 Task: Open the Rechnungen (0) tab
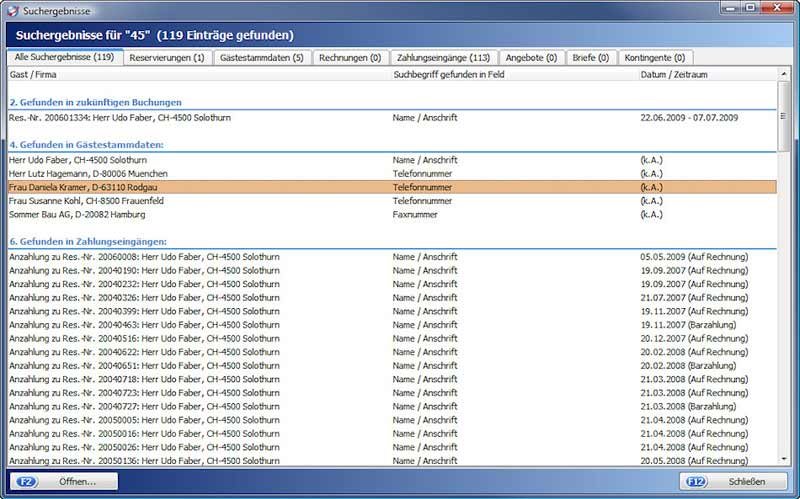(350, 58)
